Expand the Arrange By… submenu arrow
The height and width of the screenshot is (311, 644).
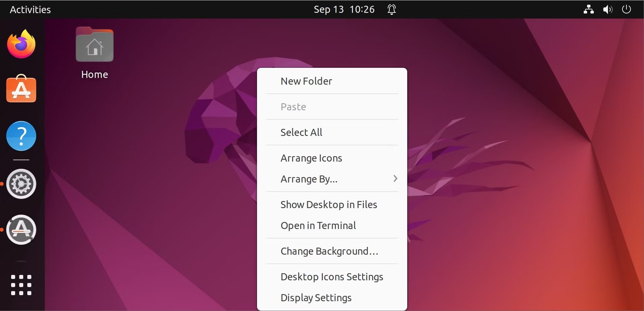click(395, 178)
